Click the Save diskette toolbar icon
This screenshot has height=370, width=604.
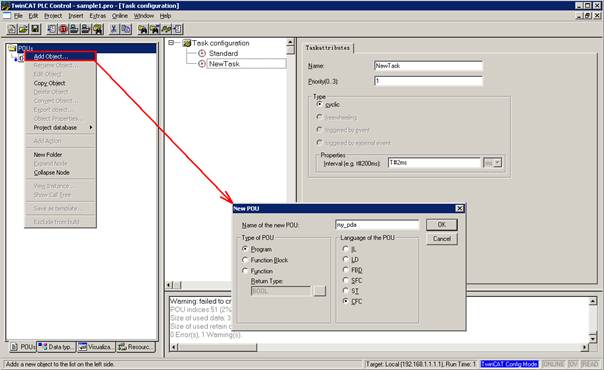point(35,29)
